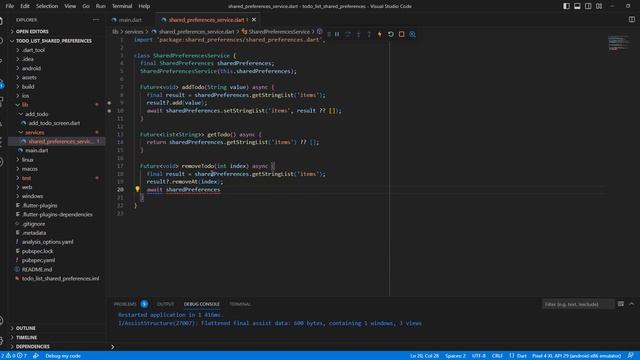Open the Terminal menu
This screenshot has height=360, width=640.
coord(122,6)
